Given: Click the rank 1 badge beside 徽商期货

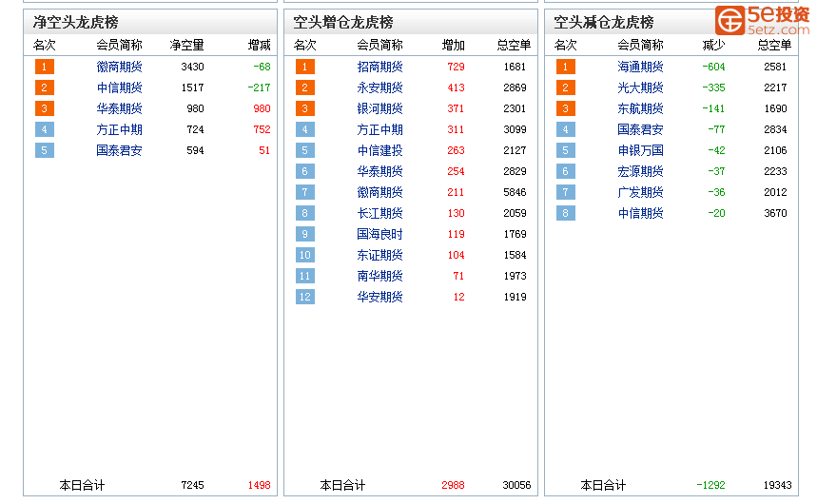Looking at the screenshot, I should click(x=45, y=67).
